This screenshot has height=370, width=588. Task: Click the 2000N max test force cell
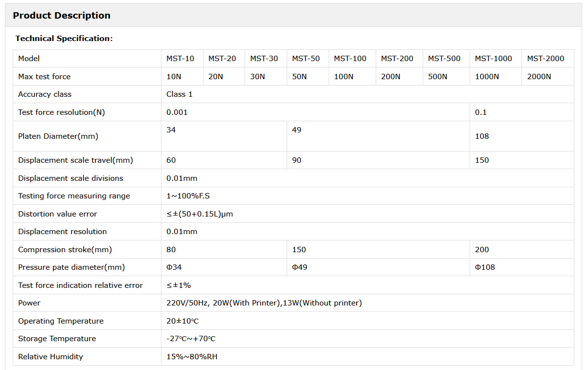pos(539,77)
